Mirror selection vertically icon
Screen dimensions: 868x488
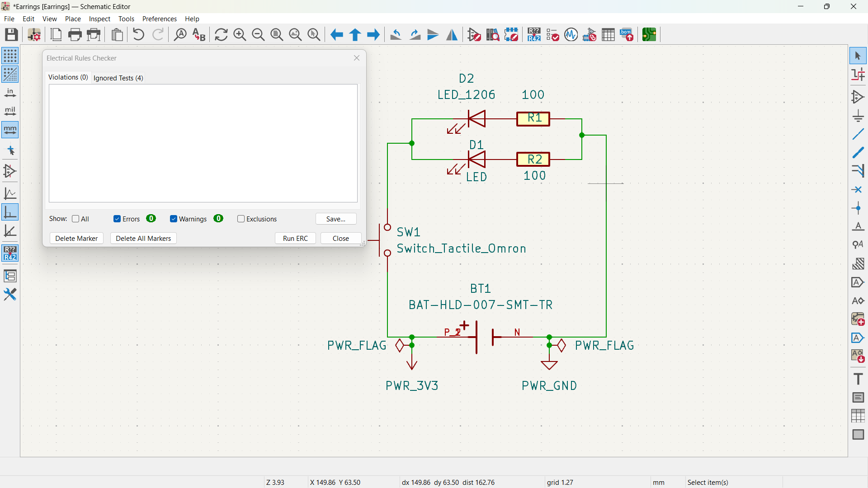click(433, 35)
